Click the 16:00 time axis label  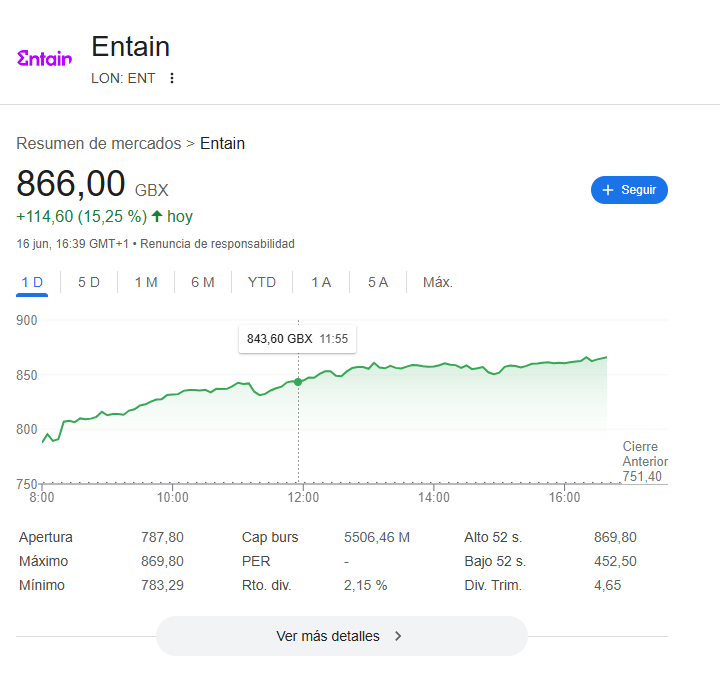tap(564, 497)
